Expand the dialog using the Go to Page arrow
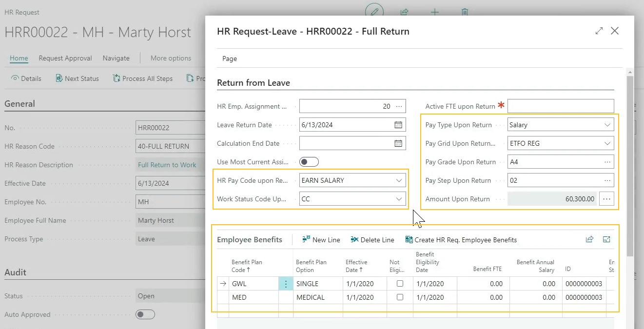This screenshot has height=329, width=644. coord(599,30)
